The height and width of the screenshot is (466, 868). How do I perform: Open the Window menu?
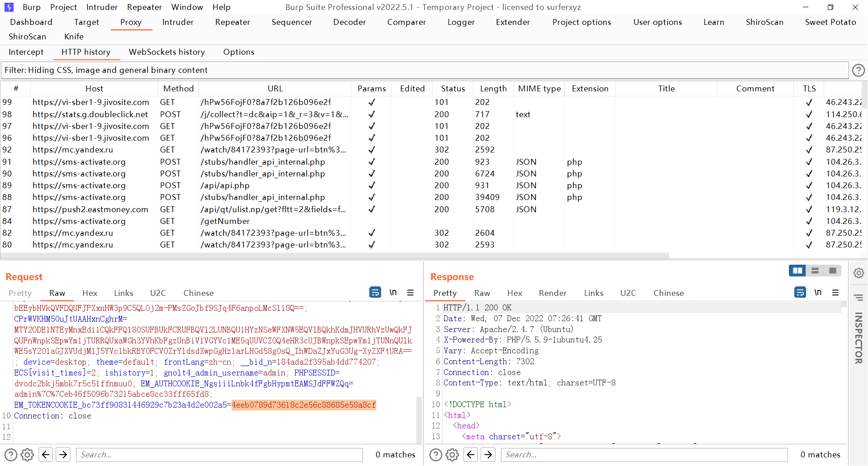tap(187, 7)
